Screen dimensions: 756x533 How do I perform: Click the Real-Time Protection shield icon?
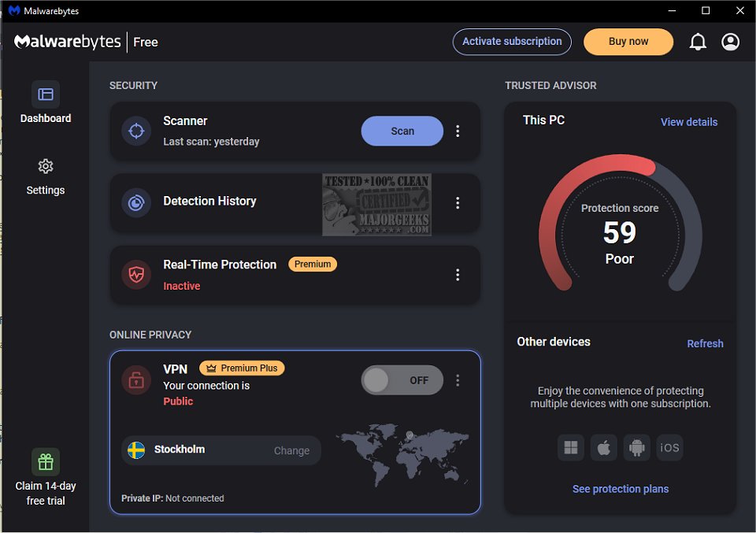(x=136, y=275)
